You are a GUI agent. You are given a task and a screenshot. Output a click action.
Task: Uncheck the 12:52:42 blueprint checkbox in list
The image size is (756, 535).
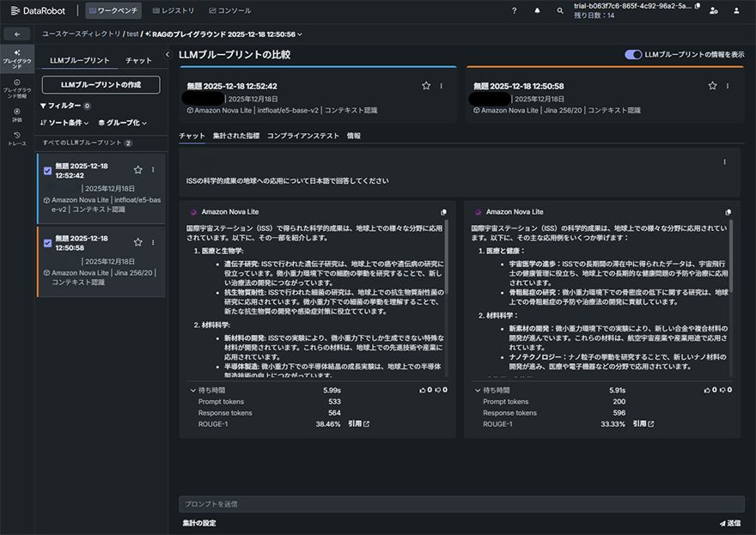pyautogui.click(x=47, y=171)
